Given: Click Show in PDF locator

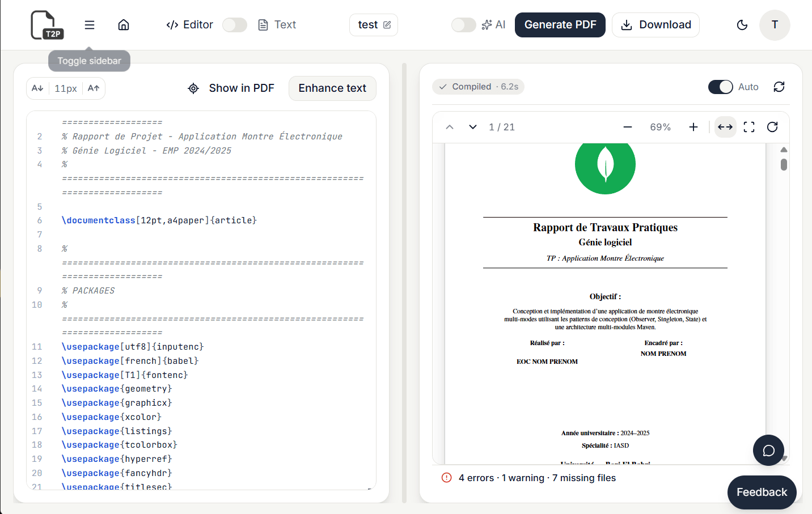Looking at the screenshot, I should (231, 88).
